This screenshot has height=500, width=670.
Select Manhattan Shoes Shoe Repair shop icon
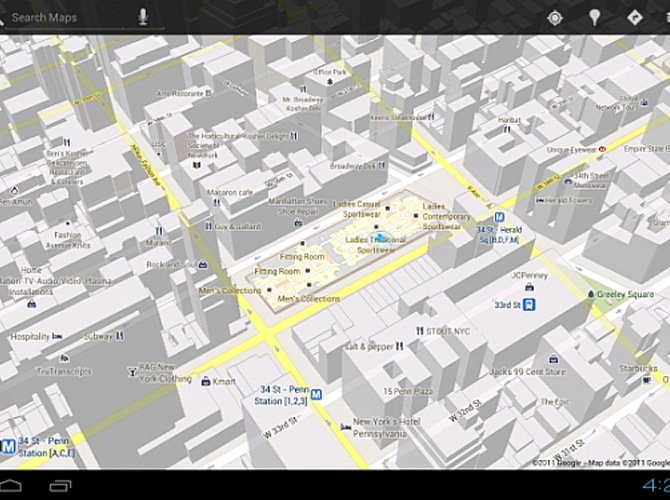coord(298,223)
